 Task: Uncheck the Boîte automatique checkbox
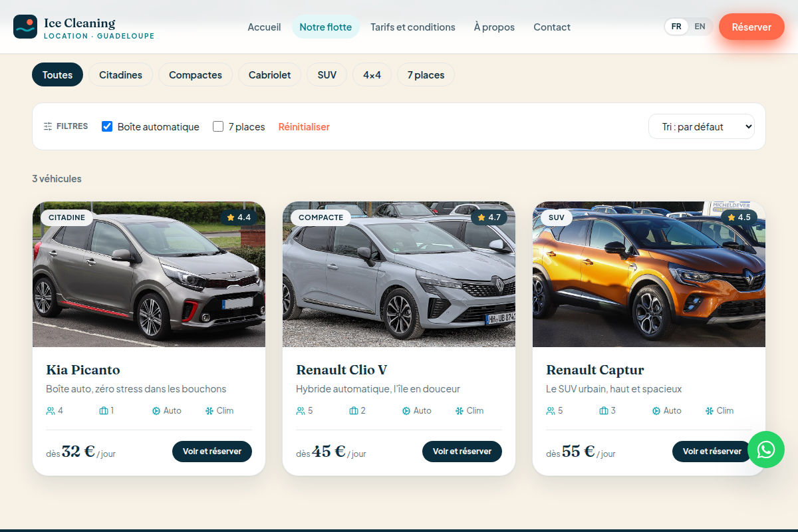(x=107, y=126)
